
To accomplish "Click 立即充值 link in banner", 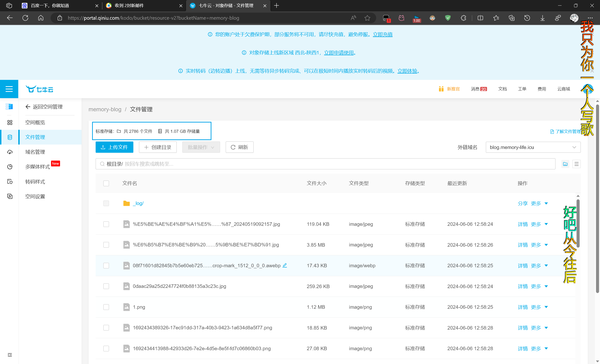I will [x=382, y=34].
